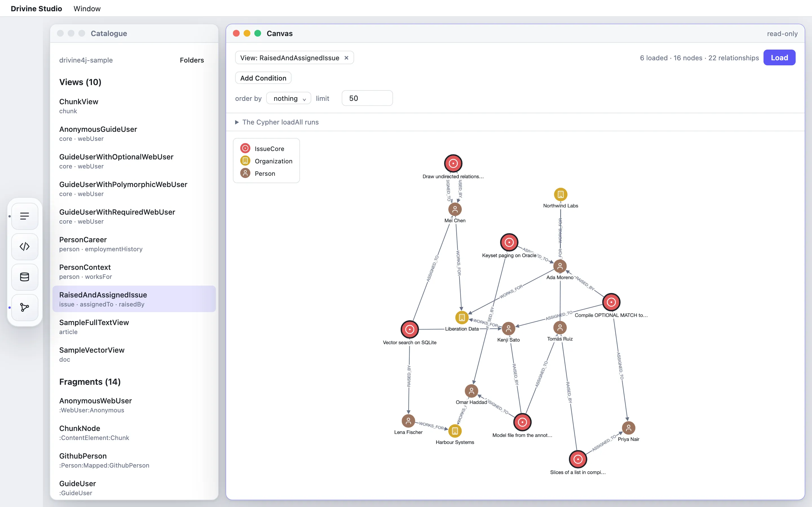Viewport: 812px width, 507px height.
Task: Click the Load button
Action: tap(779, 58)
